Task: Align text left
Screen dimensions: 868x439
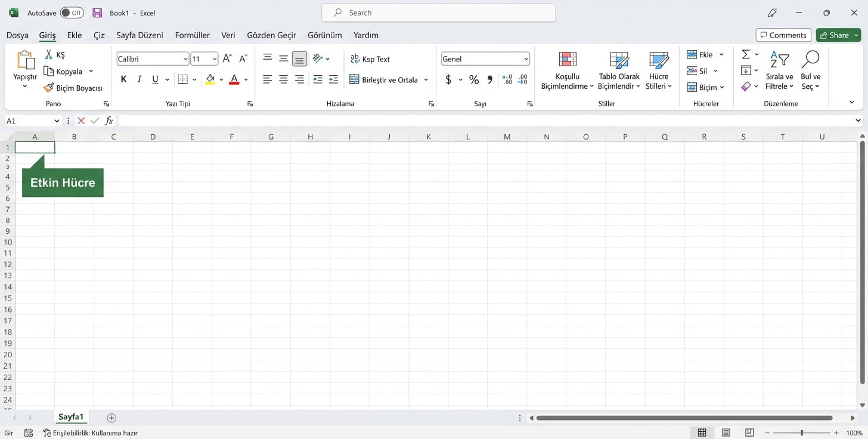Action: (268, 79)
